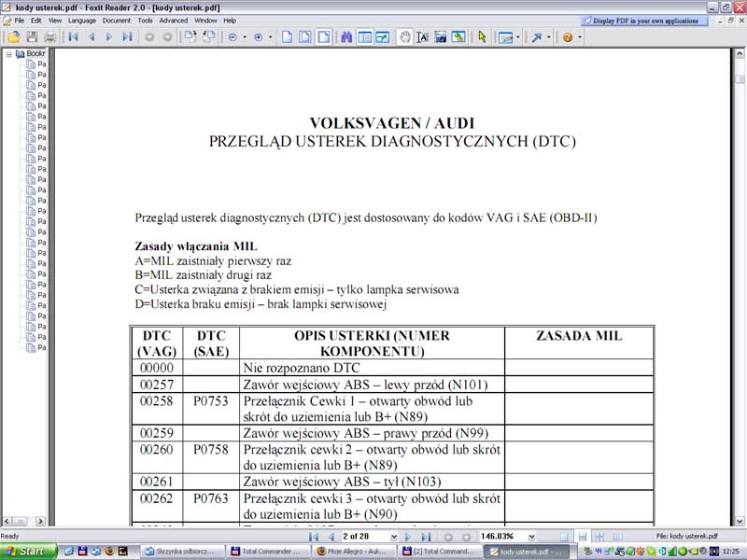Screen dimensions: 747x560
Task: Click the green-arrow window icon beside the navigation panel icon
Action: point(383,36)
